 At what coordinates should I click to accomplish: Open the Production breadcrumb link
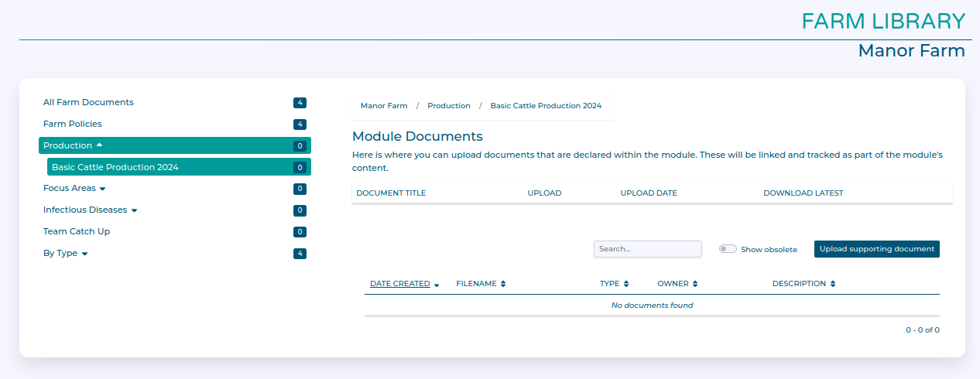449,106
